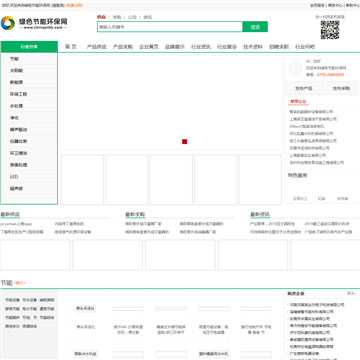Select 净化 in the category sidebar
Viewport: 360px width, 360px height.
tap(14, 118)
